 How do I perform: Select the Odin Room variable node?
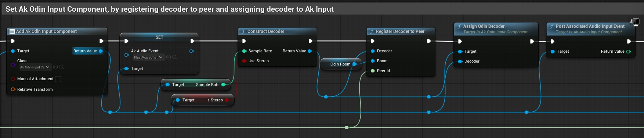pos(340,64)
